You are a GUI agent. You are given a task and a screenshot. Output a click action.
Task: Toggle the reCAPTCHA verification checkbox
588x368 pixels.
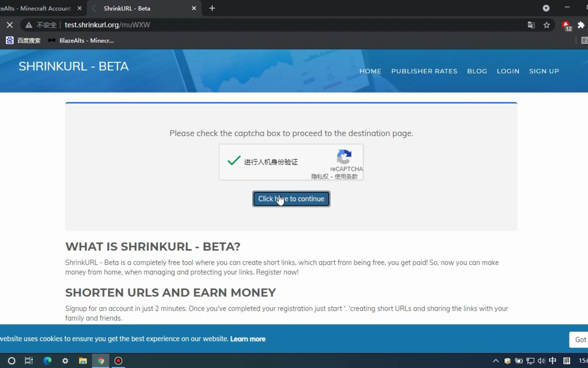pos(234,161)
